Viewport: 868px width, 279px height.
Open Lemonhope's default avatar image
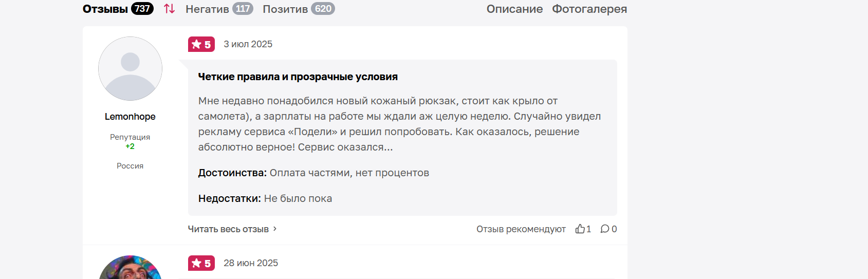130,68
